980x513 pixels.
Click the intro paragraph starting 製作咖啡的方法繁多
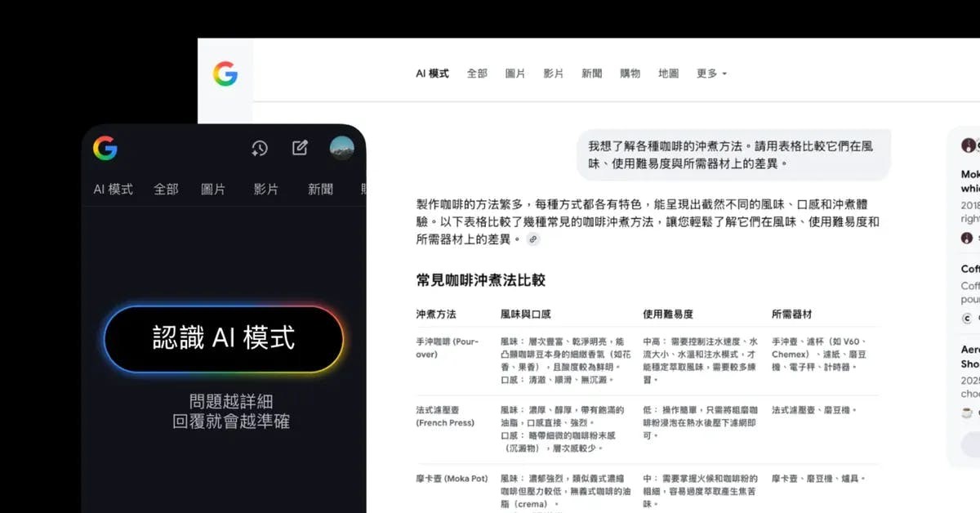pyautogui.click(x=648, y=221)
